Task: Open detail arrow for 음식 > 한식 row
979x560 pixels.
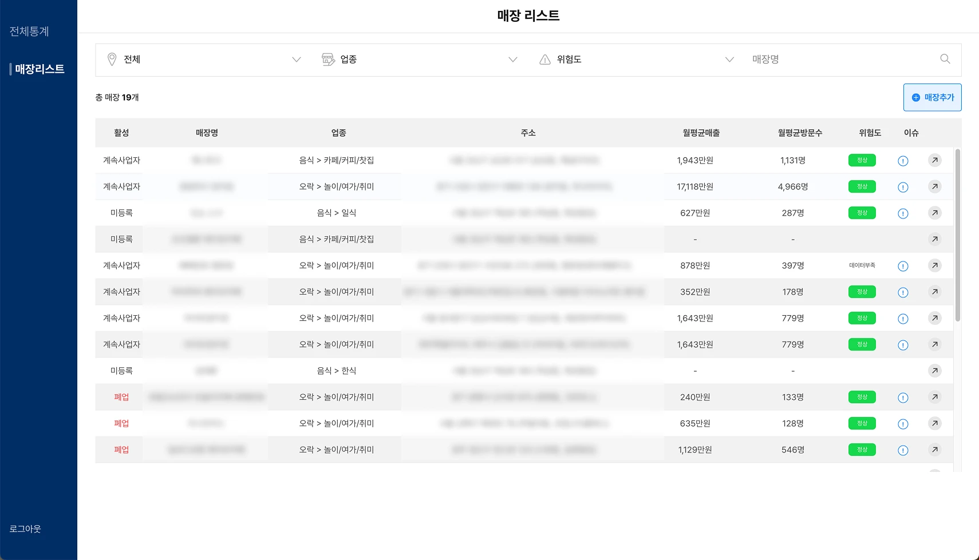Action: click(x=934, y=371)
